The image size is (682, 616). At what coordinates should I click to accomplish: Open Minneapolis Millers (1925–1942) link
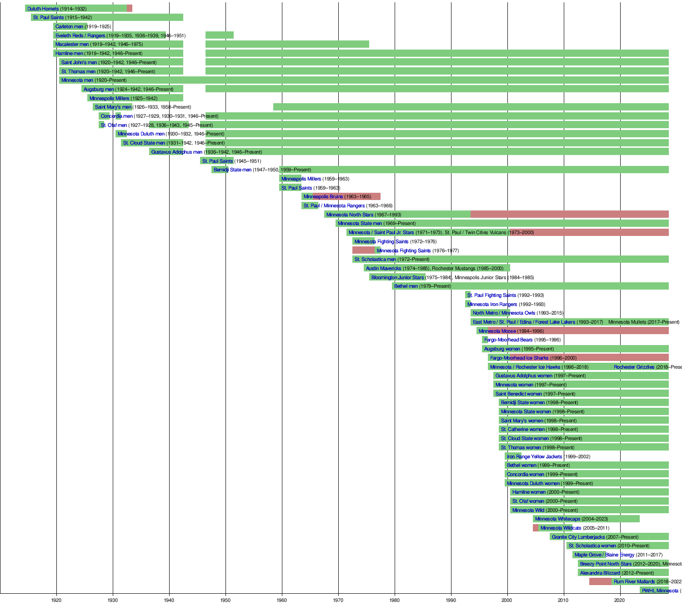coord(109,98)
